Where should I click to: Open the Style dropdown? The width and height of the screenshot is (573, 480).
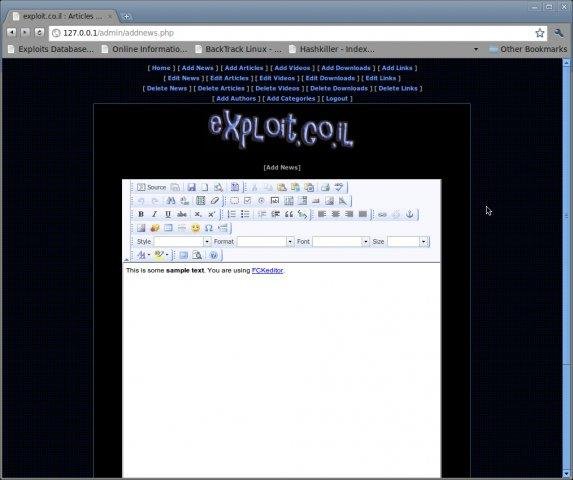coord(182,241)
